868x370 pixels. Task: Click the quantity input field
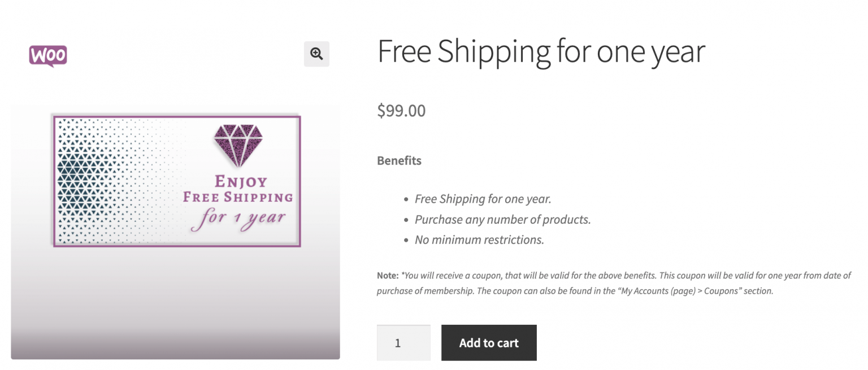coord(403,342)
